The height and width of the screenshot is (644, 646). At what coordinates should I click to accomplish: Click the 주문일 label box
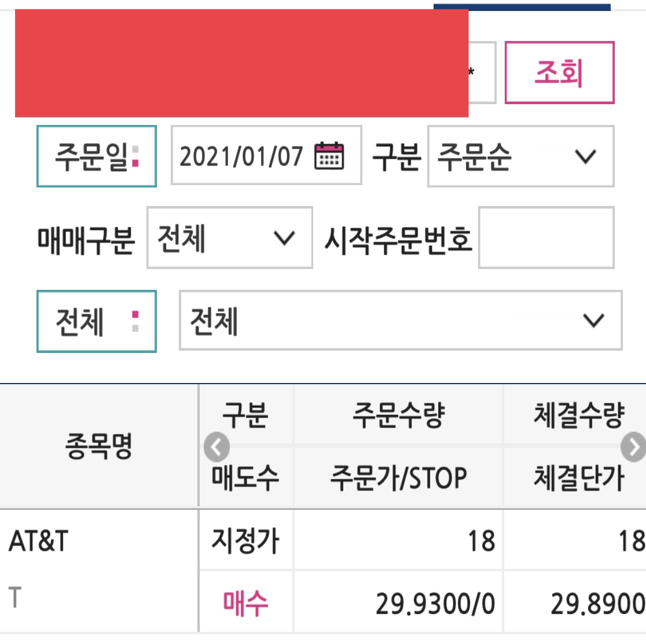(x=96, y=157)
